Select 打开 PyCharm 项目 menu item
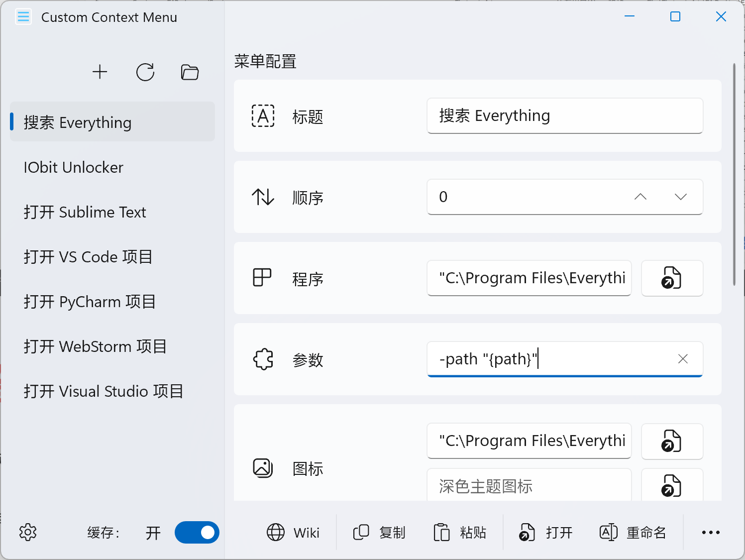 (90, 302)
